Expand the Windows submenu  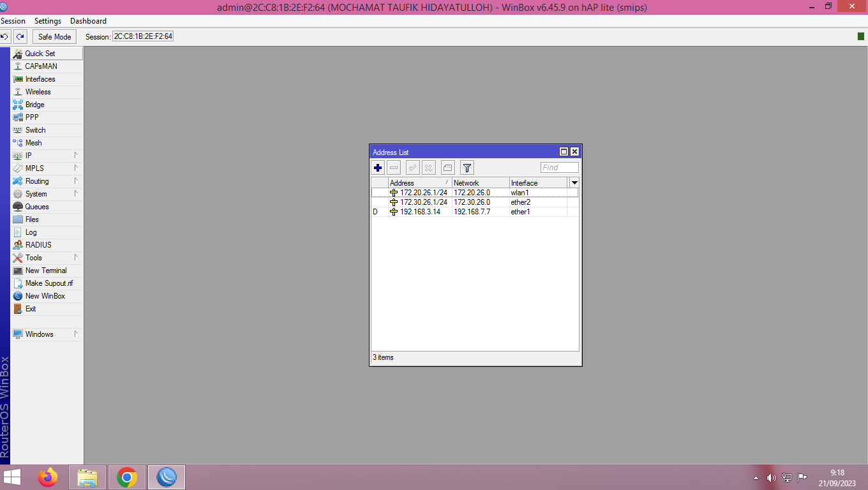(47, 334)
